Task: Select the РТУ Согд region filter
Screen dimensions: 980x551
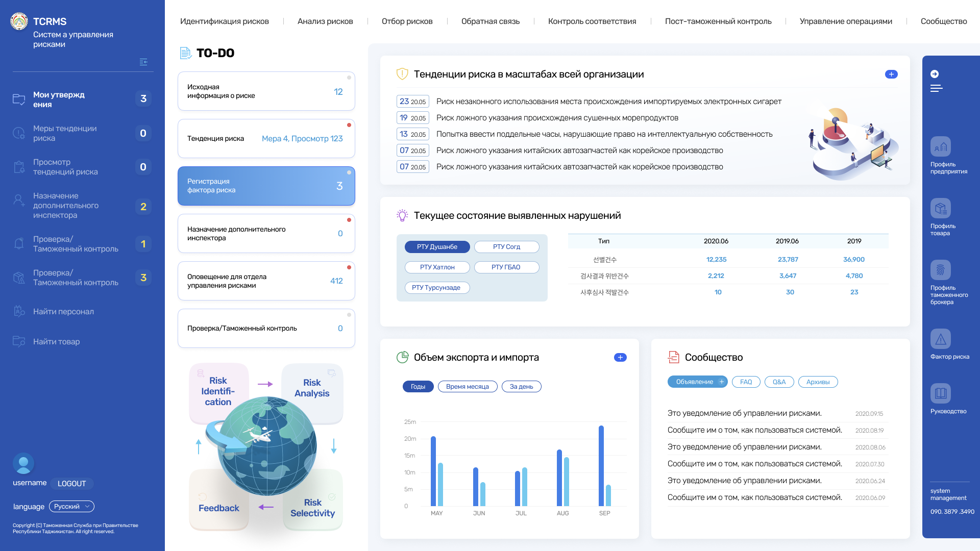Action: coord(506,247)
